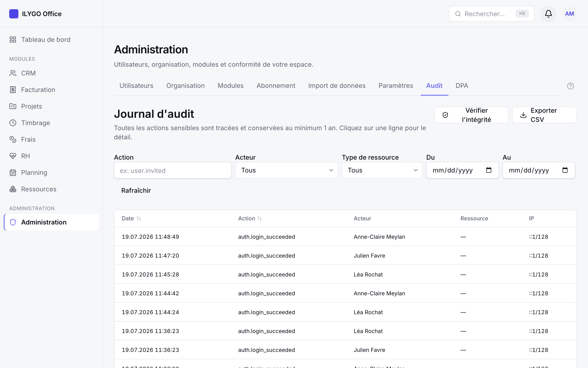Open the AM user avatar menu
The height and width of the screenshot is (368, 588).
(x=570, y=14)
